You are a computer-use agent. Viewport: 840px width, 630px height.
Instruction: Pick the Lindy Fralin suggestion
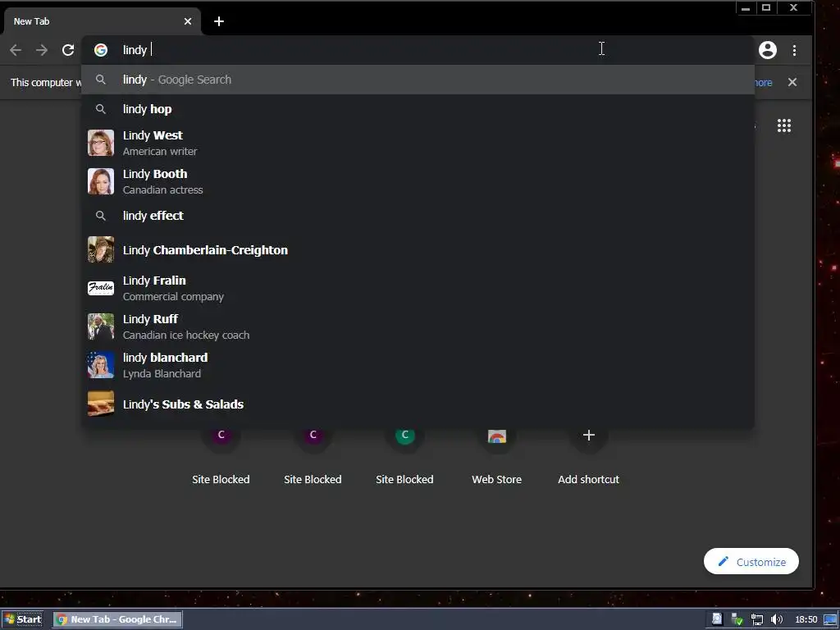tap(418, 288)
